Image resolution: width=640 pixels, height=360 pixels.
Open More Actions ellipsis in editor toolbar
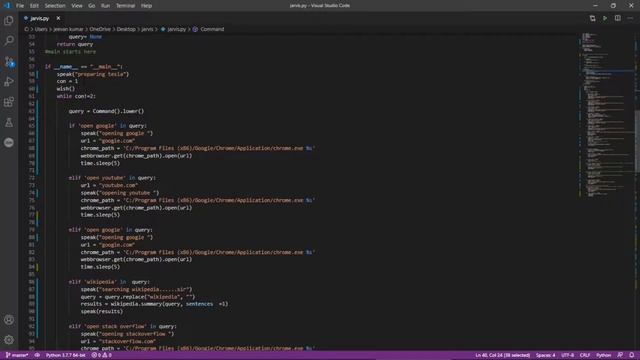(630, 18)
